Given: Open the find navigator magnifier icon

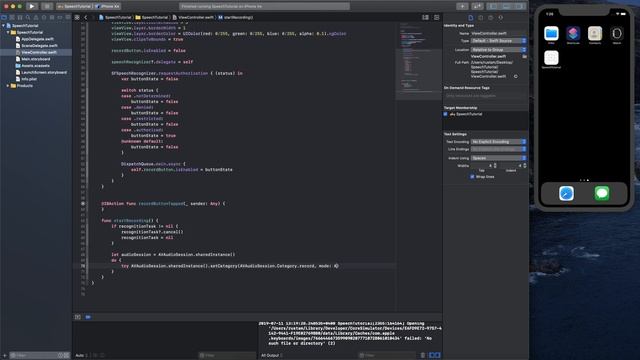Looking at the screenshot, I should pos(28,18).
